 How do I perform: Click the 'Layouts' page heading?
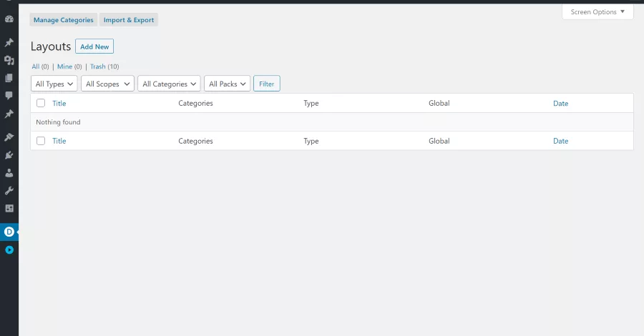point(51,46)
